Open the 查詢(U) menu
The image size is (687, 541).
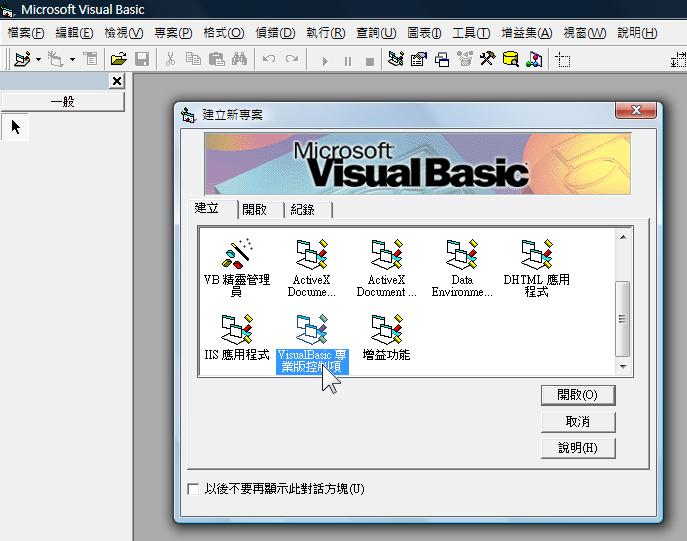[x=376, y=33]
